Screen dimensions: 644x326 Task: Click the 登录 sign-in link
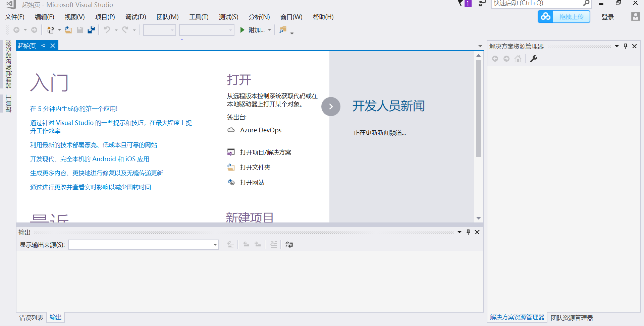pyautogui.click(x=608, y=17)
